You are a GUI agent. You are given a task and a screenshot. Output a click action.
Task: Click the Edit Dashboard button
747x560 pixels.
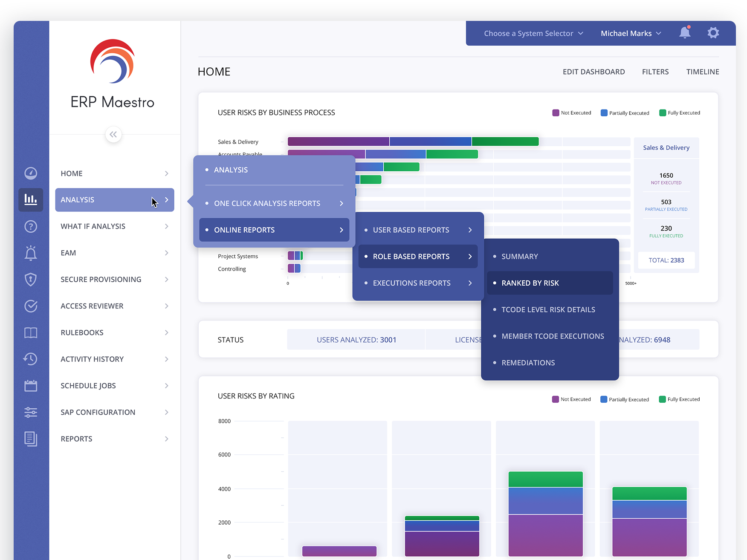pos(594,72)
